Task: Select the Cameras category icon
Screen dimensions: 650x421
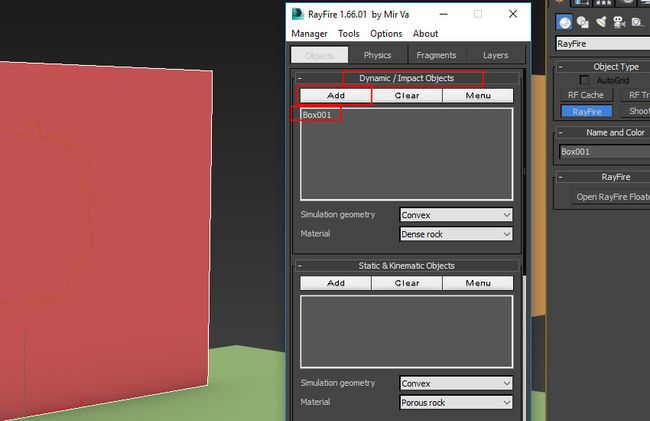Action: point(619,22)
